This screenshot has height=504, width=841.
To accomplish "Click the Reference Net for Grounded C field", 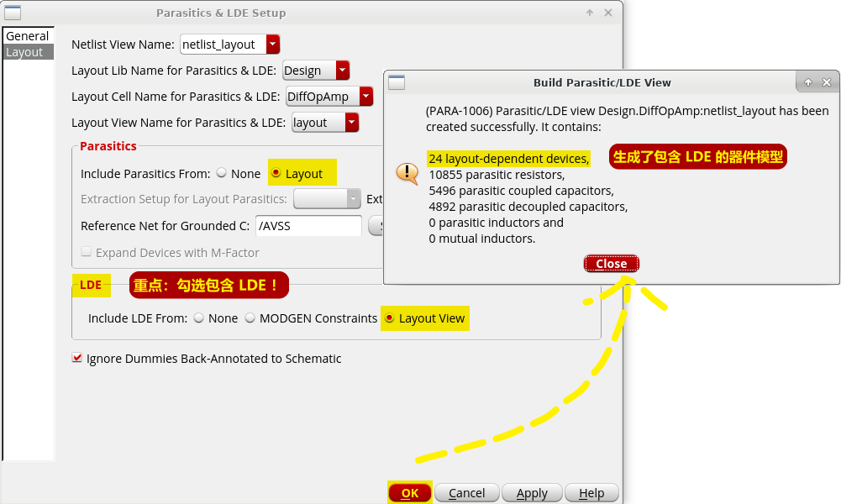I will (307, 226).
